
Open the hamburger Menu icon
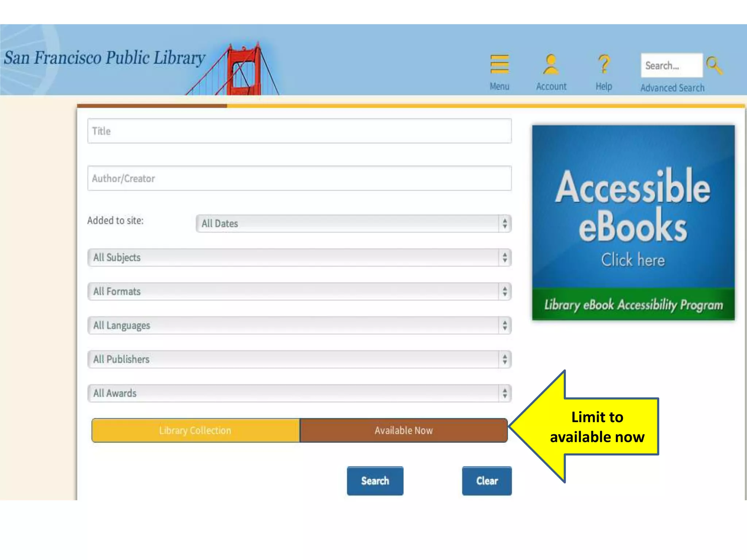(499, 65)
